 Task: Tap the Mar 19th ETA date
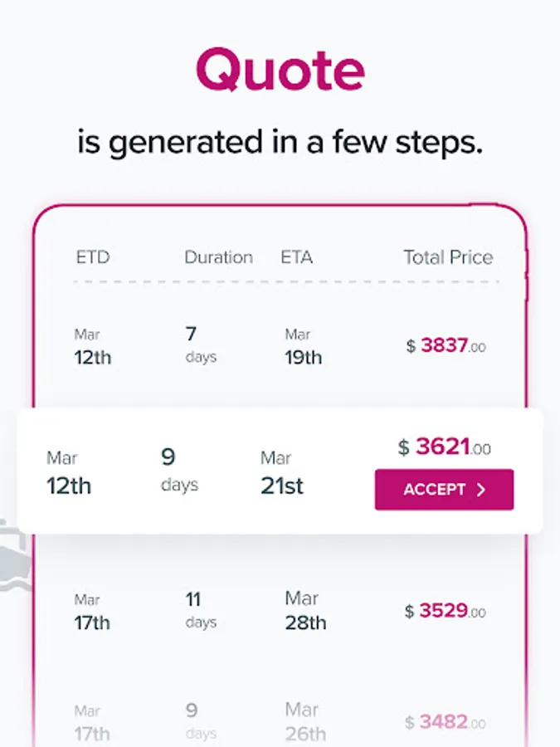(x=303, y=346)
